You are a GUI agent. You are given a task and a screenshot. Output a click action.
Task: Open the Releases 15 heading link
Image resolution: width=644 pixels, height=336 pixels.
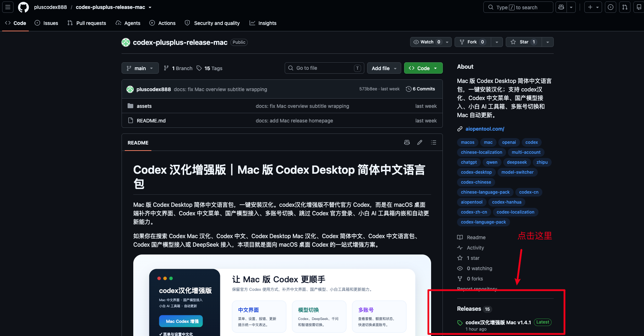point(474,309)
